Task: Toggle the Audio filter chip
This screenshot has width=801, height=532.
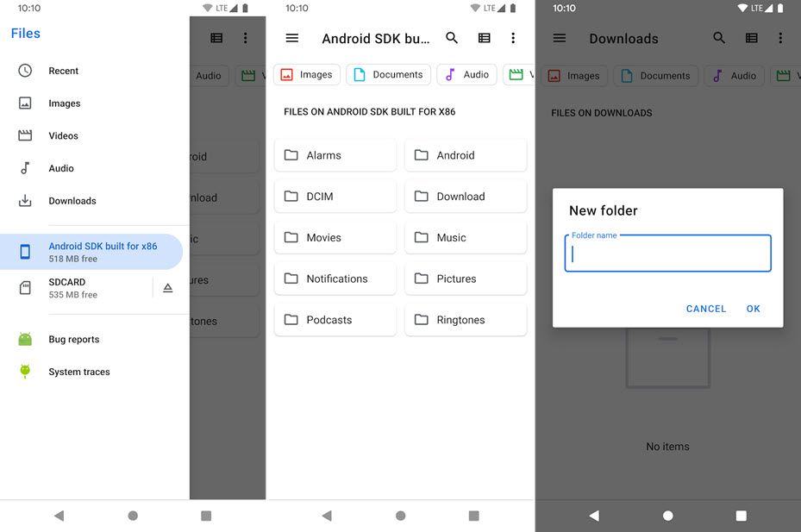Action: point(466,75)
